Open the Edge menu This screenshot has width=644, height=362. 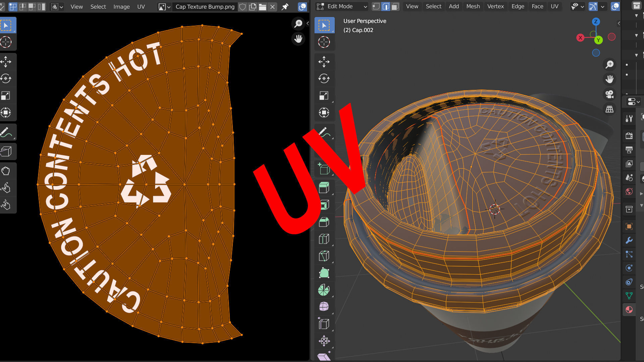(518, 6)
